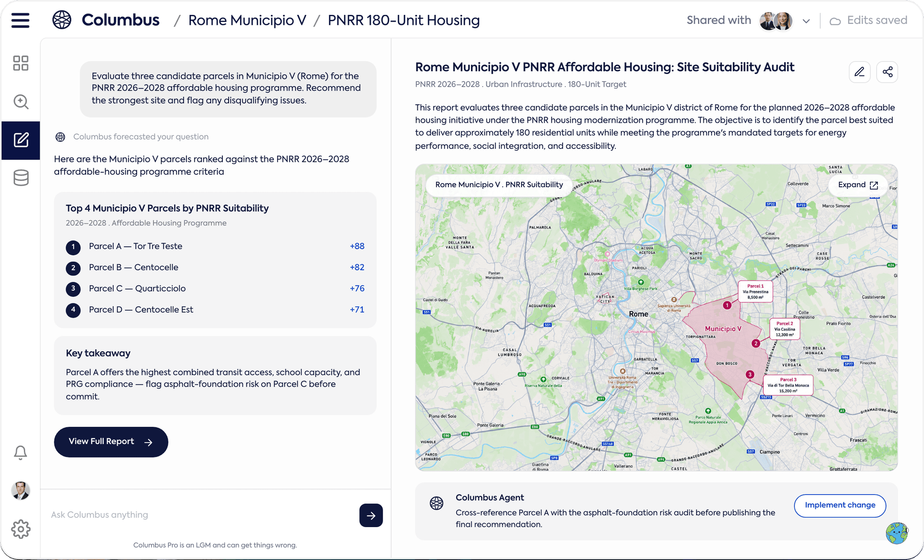The image size is (924, 560).
Task: Click map marker 3 on Municipio V
Action: [750, 375]
